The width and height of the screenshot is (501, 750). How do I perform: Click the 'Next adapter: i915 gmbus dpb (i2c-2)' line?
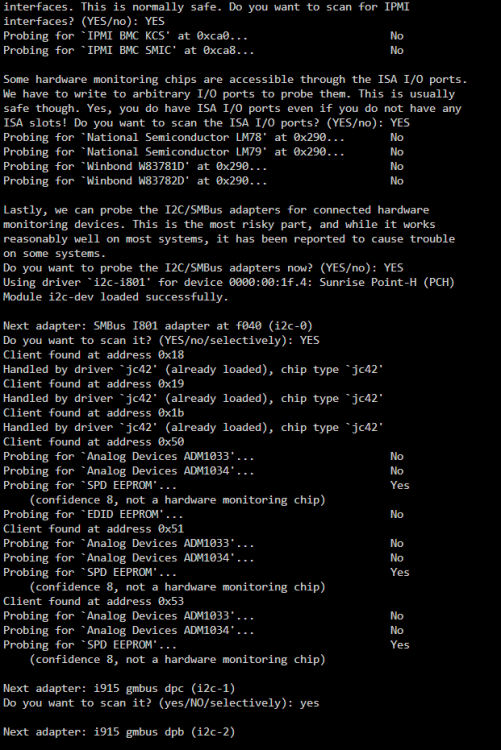click(x=119, y=732)
